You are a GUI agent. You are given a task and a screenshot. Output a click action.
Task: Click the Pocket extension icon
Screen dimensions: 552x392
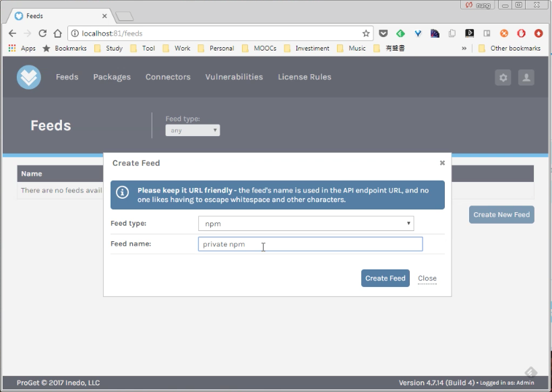point(384,34)
